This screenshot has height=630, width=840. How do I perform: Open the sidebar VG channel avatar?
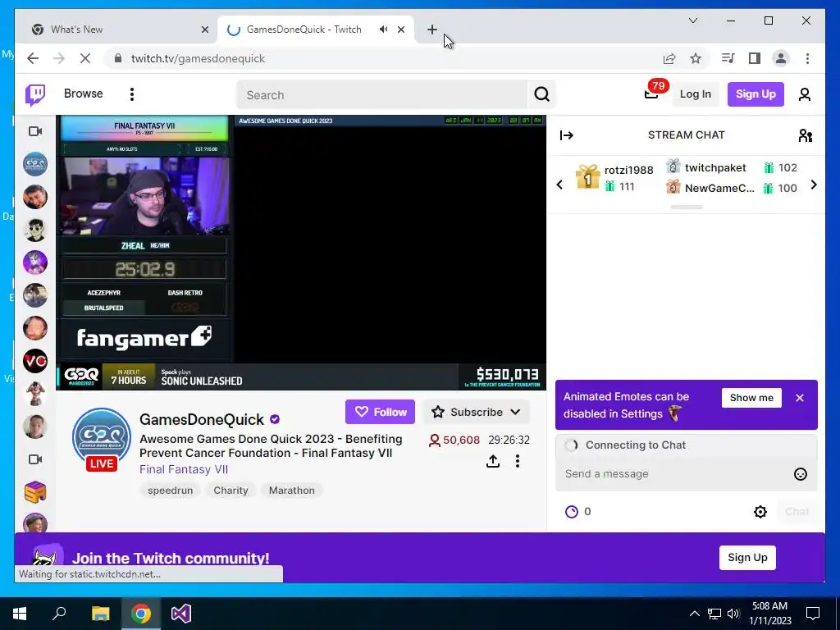[x=35, y=361]
